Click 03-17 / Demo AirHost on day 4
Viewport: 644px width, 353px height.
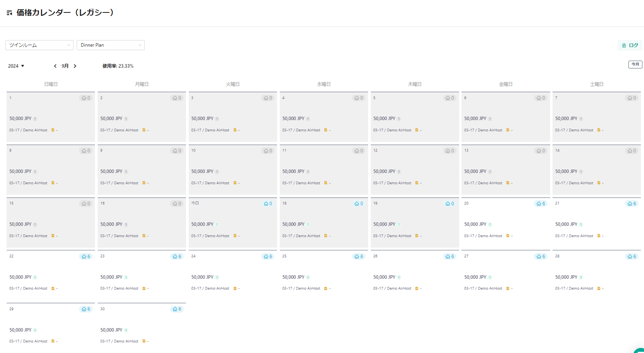(301, 130)
